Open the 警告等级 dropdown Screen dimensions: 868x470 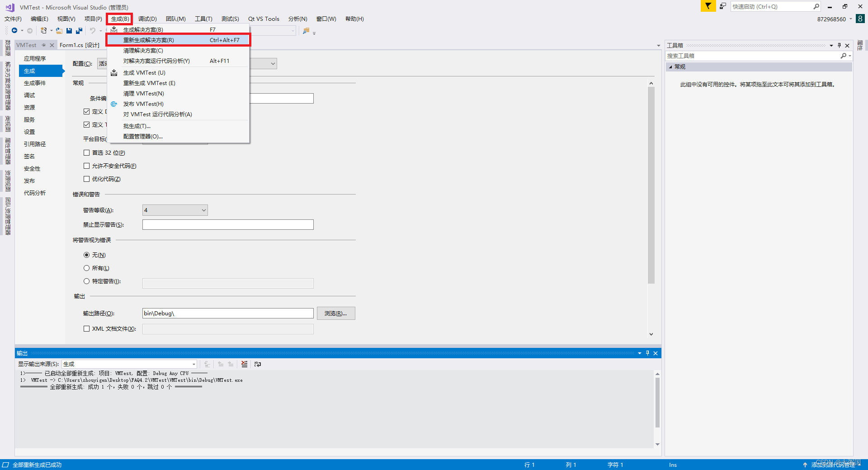[x=175, y=210]
